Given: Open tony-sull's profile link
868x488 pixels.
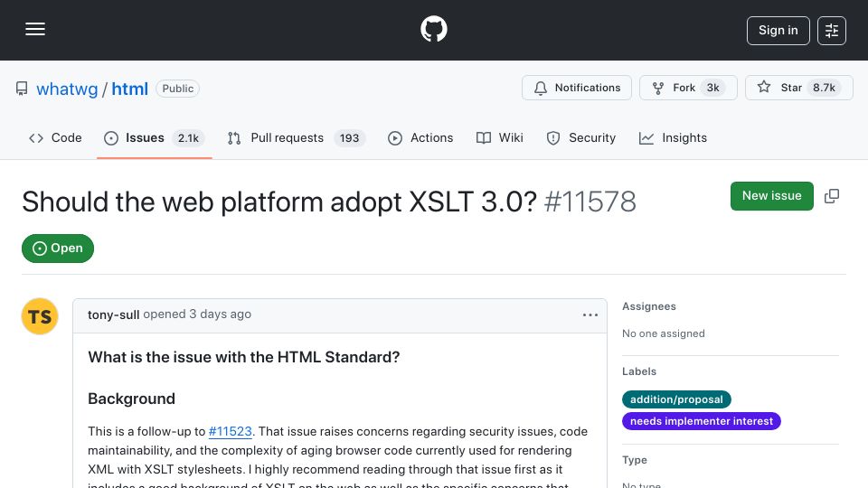Looking at the screenshot, I should click(x=114, y=314).
